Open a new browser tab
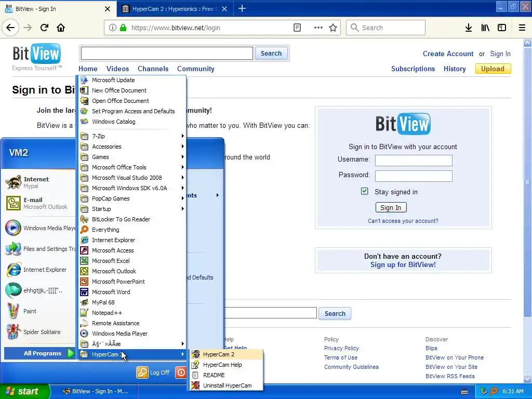This screenshot has width=532, height=399. 242,8
